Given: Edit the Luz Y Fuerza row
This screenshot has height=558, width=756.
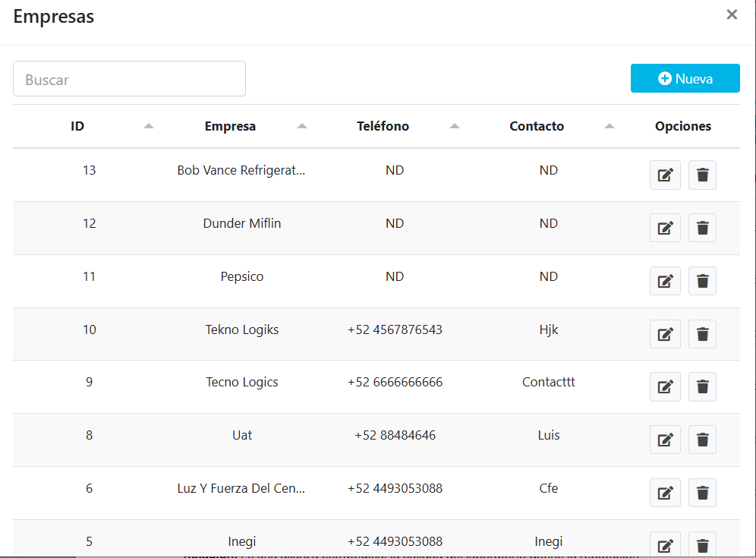Looking at the screenshot, I should [x=665, y=493].
